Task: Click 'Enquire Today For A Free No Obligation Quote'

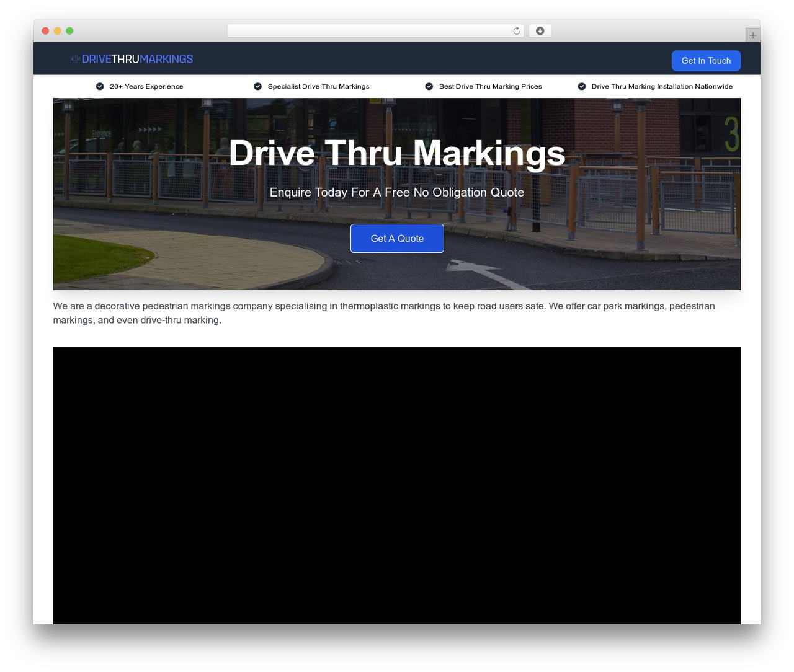Action: click(x=397, y=192)
